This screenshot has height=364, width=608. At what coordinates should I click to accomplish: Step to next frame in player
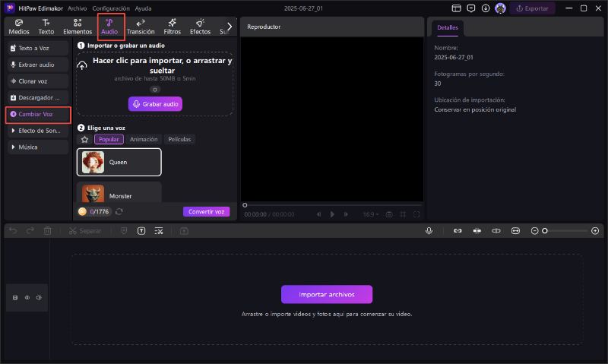point(346,214)
